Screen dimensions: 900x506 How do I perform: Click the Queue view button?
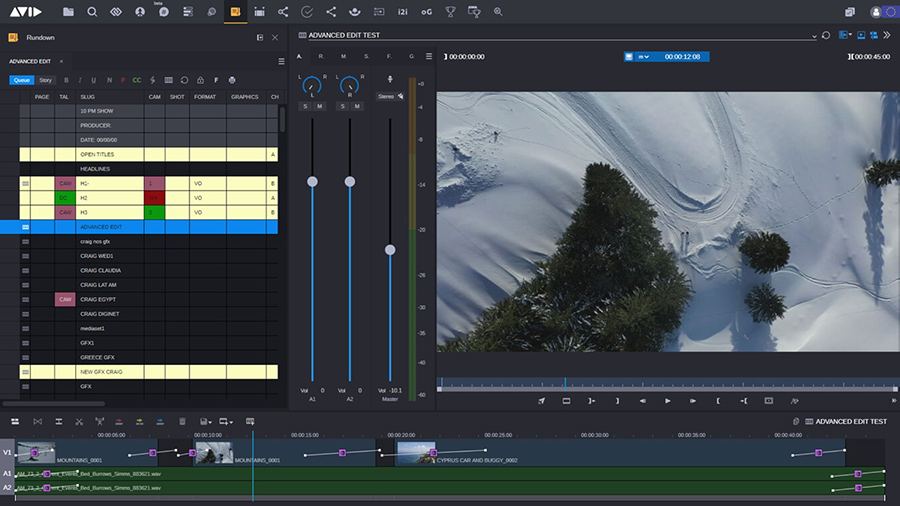pos(22,80)
